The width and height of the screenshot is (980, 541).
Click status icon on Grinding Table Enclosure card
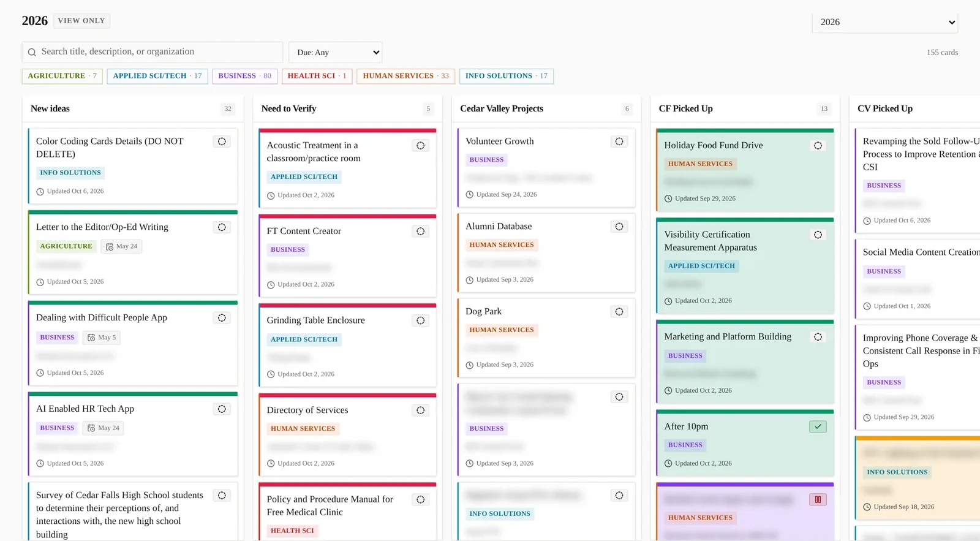click(x=420, y=320)
